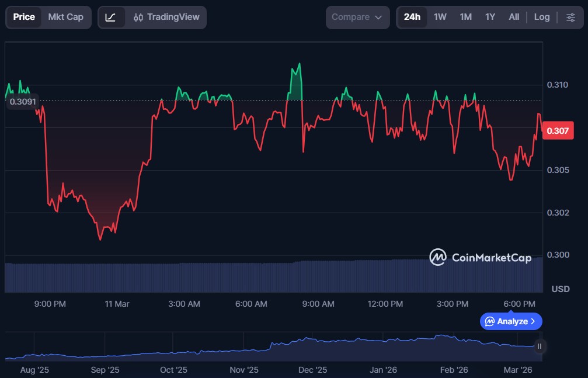Choose the 1M time range
This screenshot has height=378, width=588.
click(x=465, y=18)
